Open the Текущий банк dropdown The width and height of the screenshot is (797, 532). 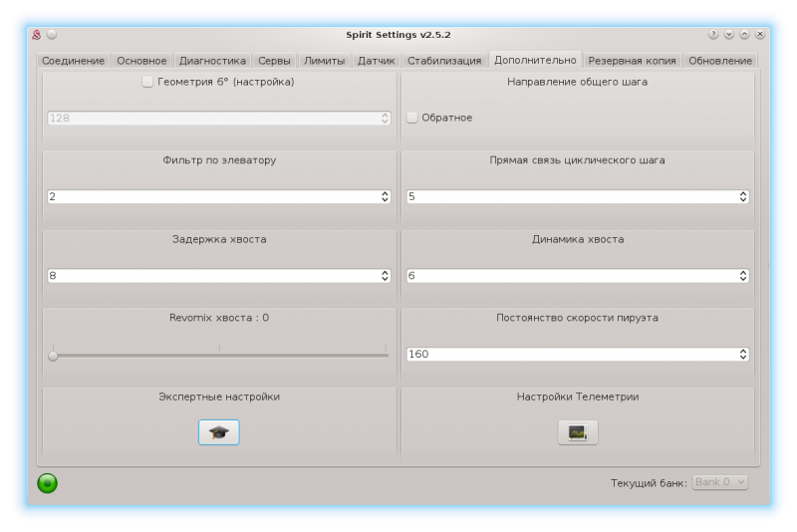click(720, 482)
